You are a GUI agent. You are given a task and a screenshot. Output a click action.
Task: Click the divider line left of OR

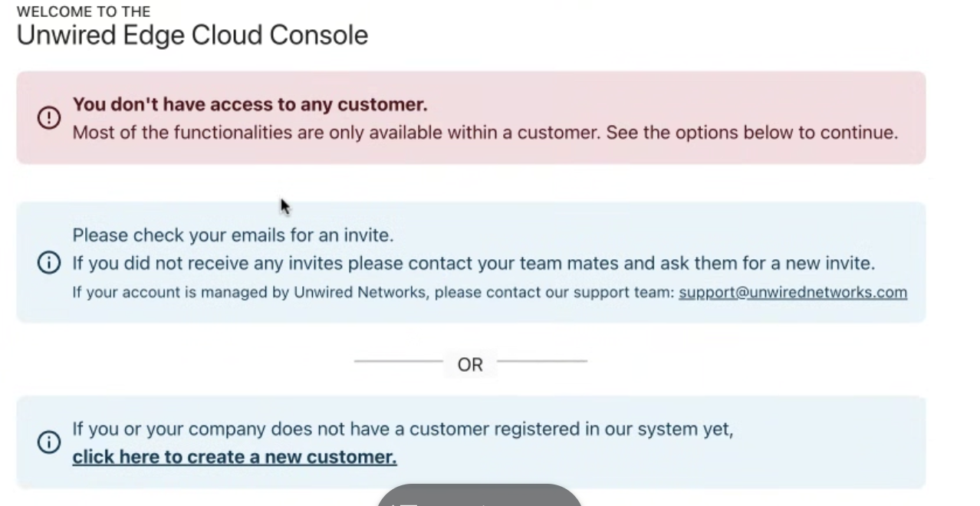coord(398,360)
